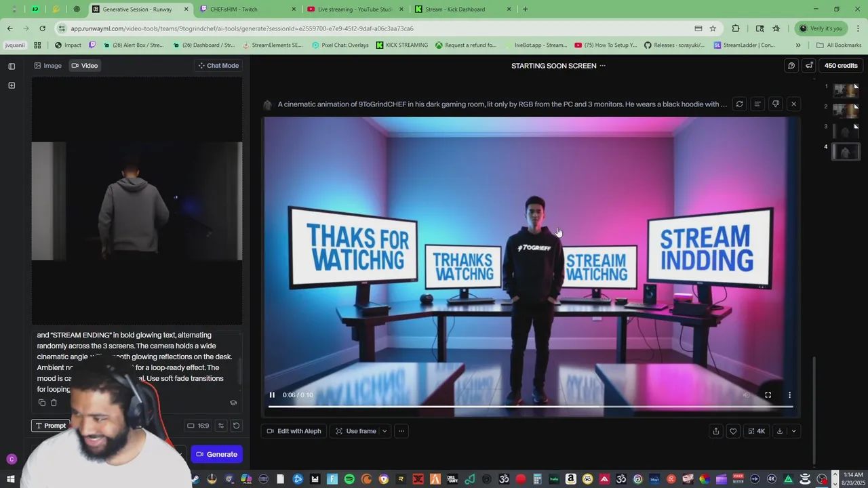Click inside the prompt text box
Viewport: 868px width, 488px height.
136,362
